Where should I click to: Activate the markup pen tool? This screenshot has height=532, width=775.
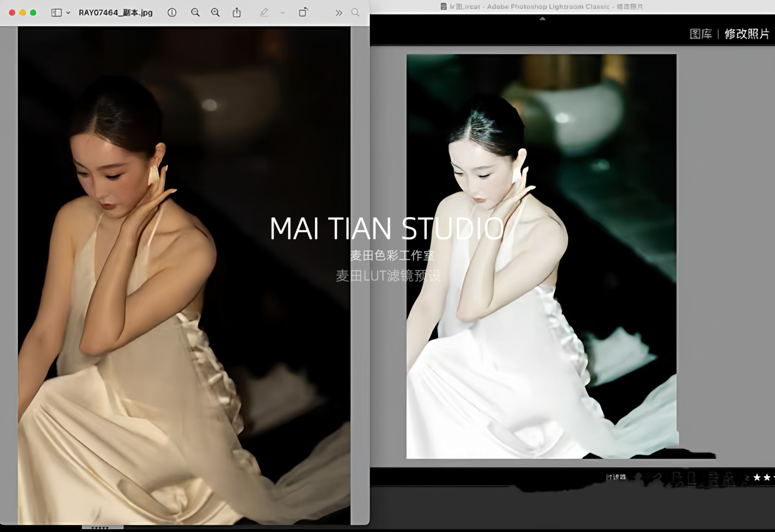[264, 13]
